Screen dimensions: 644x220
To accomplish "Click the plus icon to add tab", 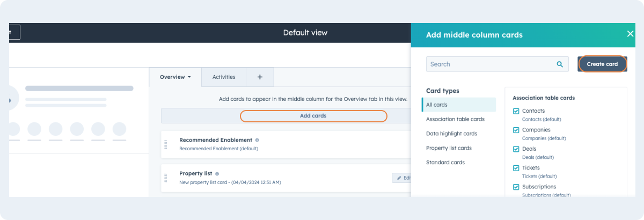I will [x=260, y=77].
